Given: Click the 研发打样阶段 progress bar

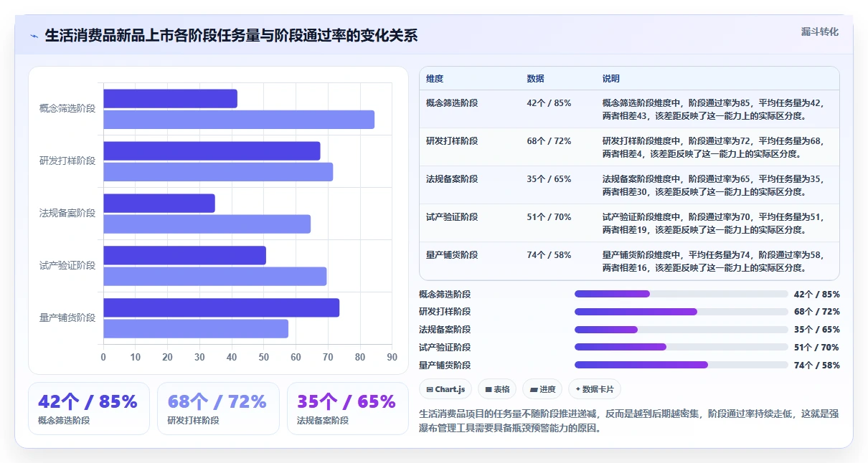Looking at the screenshot, I should [x=681, y=312].
